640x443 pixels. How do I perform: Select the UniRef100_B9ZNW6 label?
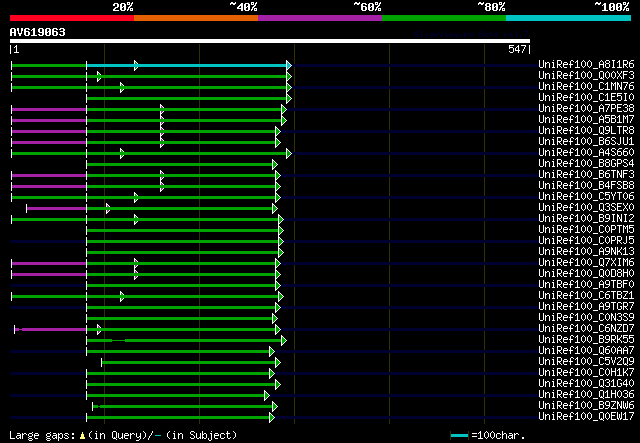tap(587, 406)
